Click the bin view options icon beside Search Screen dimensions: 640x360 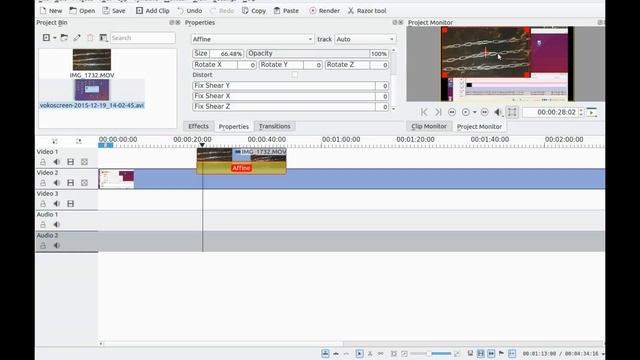tap(103, 38)
